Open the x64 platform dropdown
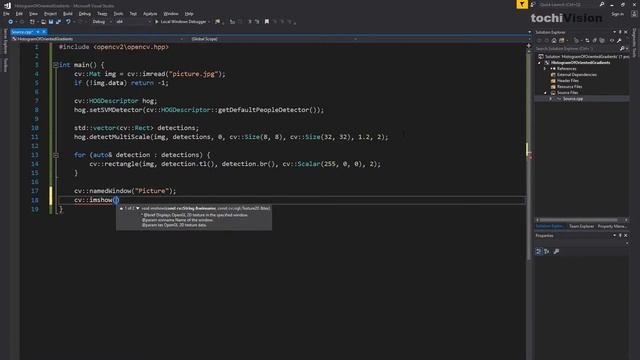This screenshot has height=360, width=640. pyautogui.click(x=133, y=22)
